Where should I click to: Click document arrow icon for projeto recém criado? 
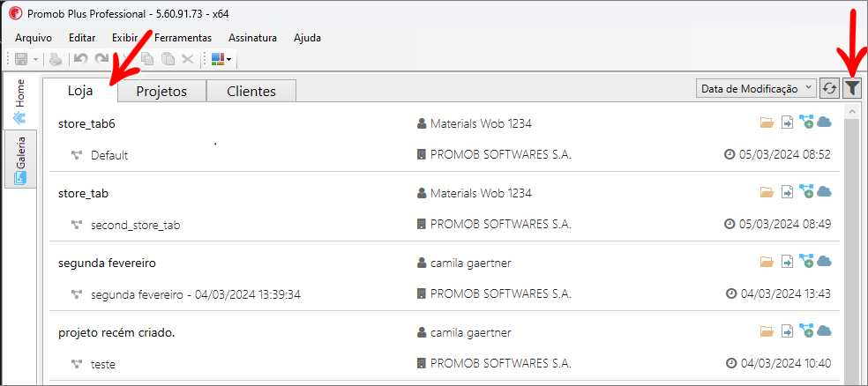pyautogui.click(x=787, y=331)
